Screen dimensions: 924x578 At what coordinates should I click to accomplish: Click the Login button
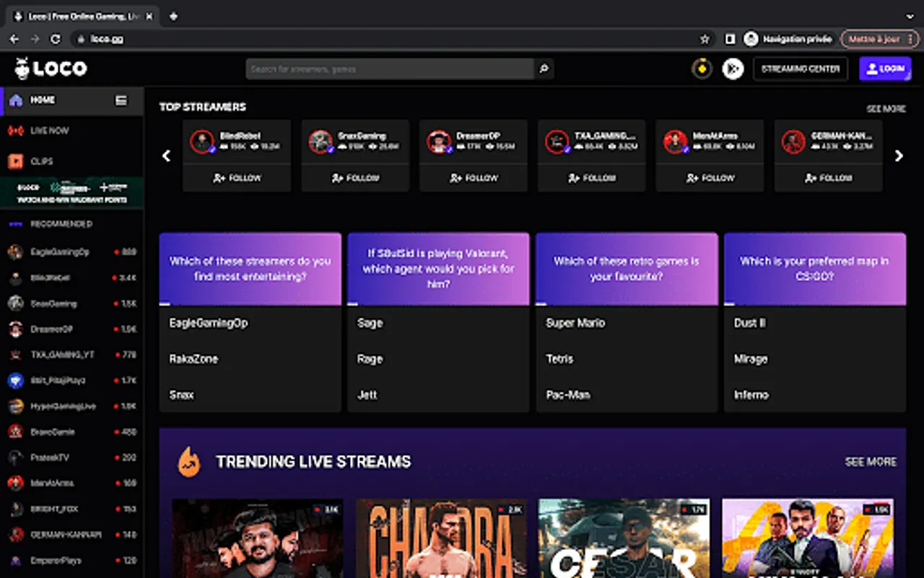(885, 69)
